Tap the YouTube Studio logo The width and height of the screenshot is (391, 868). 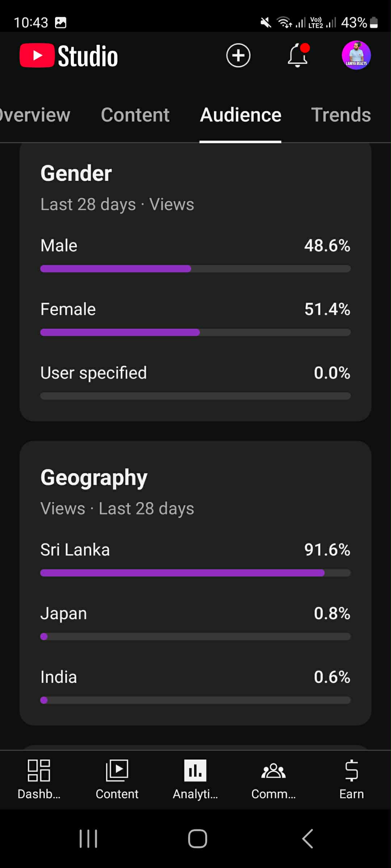click(x=69, y=56)
